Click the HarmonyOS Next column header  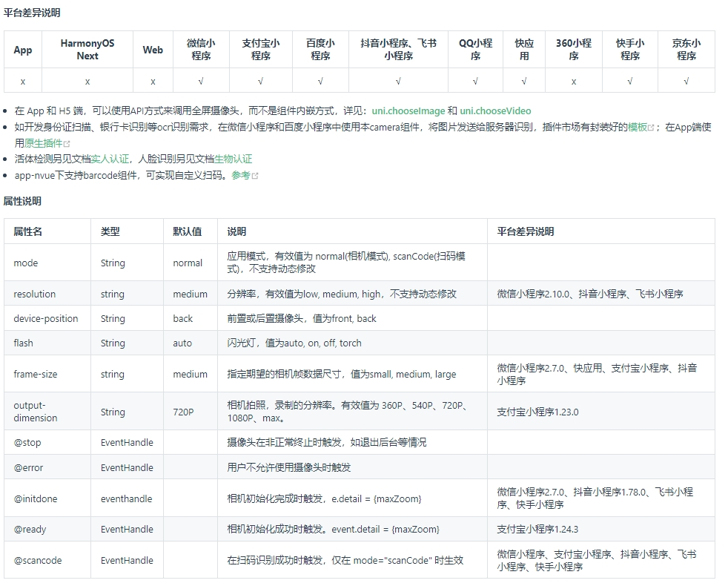(x=87, y=50)
